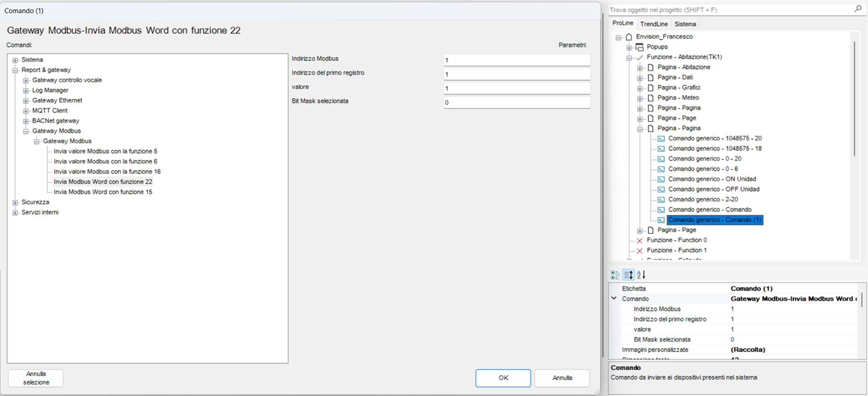Open the Sistema tab
This screenshot has height=396, width=868.
(x=685, y=24)
